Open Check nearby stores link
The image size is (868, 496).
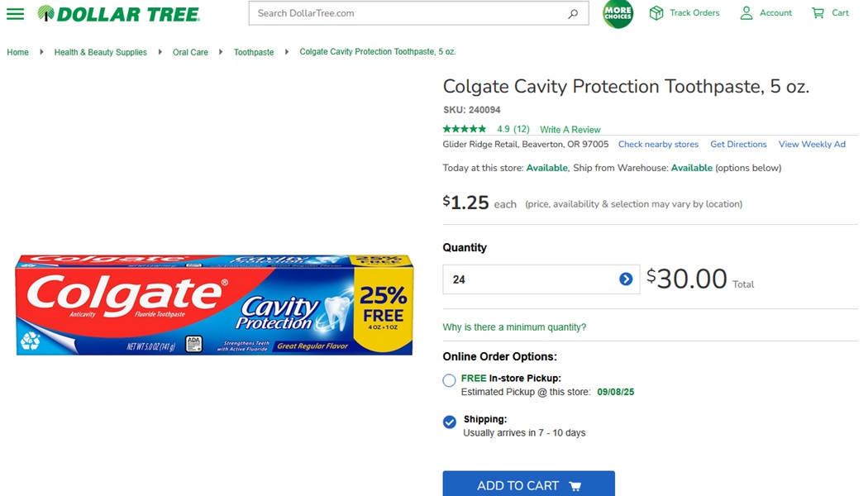coord(658,144)
